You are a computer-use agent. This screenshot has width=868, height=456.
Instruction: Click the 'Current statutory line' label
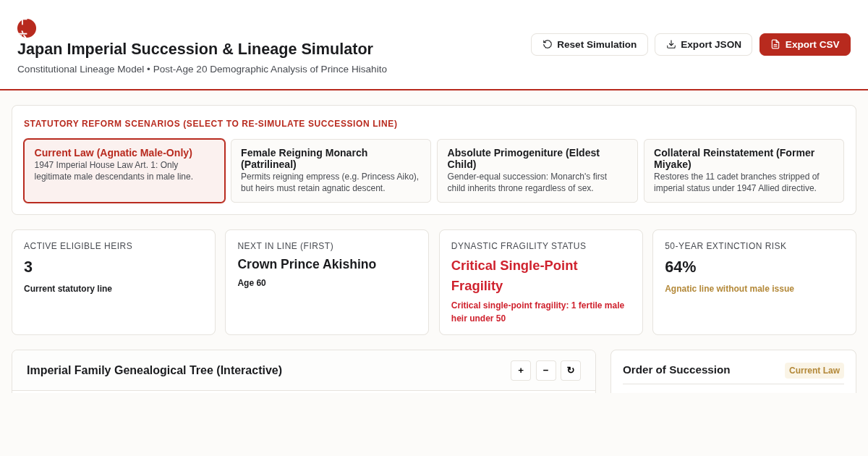[68, 289]
